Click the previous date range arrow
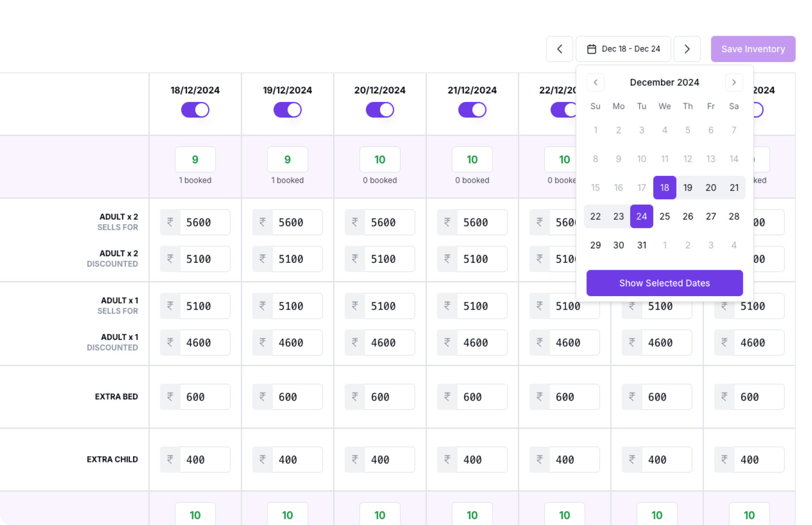This screenshot has height=525, width=812. tap(559, 49)
